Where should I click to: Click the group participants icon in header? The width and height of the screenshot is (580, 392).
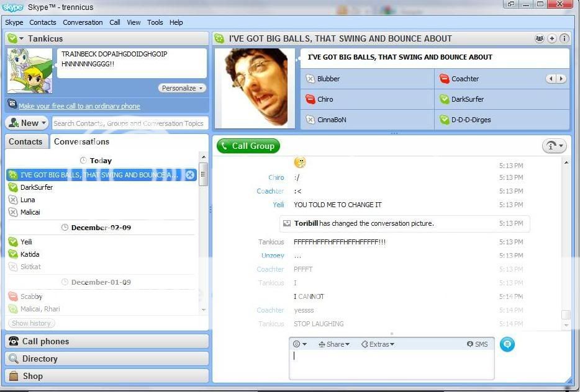[x=539, y=38]
